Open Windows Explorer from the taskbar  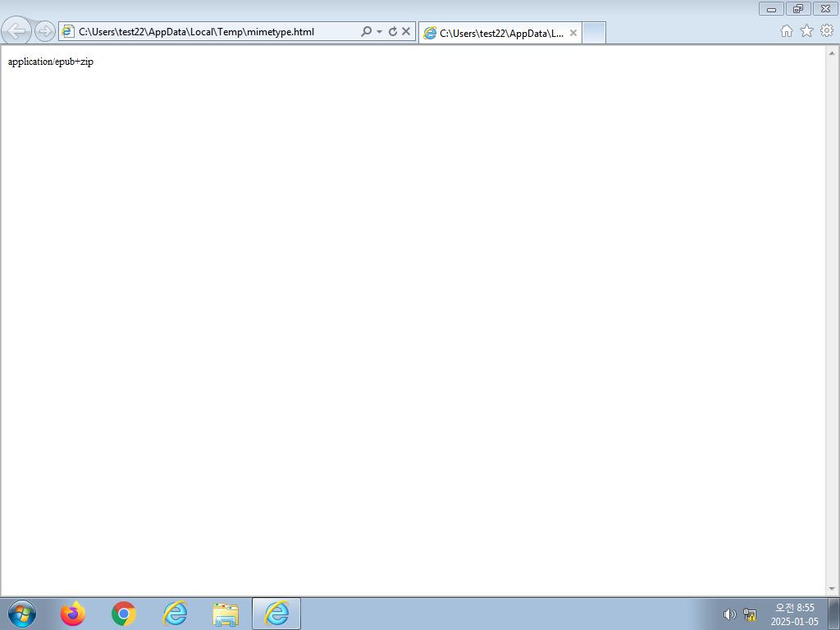tap(226, 614)
